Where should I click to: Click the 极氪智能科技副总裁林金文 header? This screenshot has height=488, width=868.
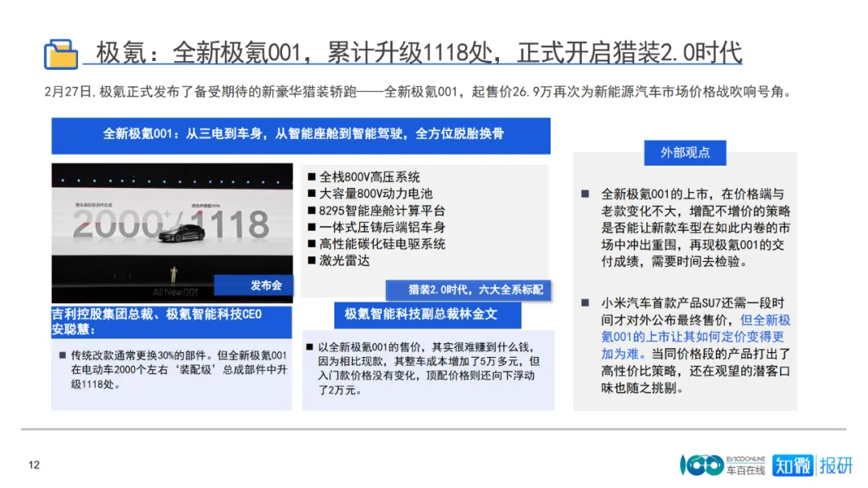point(428,314)
